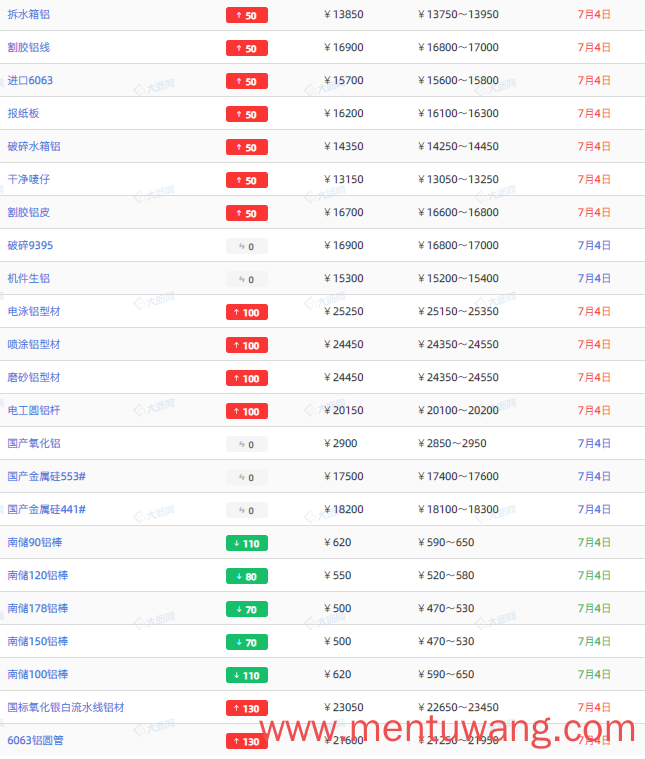Open the 进口6063 product link
This screenshot has width=645, height=759.
(30, 80)
